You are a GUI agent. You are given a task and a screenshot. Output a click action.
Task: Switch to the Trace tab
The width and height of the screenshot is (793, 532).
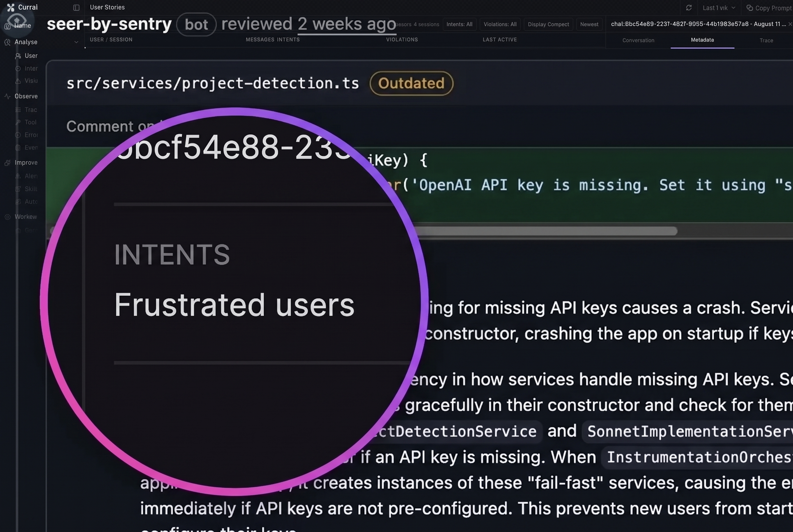pyautogui.click(x=766, y=40)
